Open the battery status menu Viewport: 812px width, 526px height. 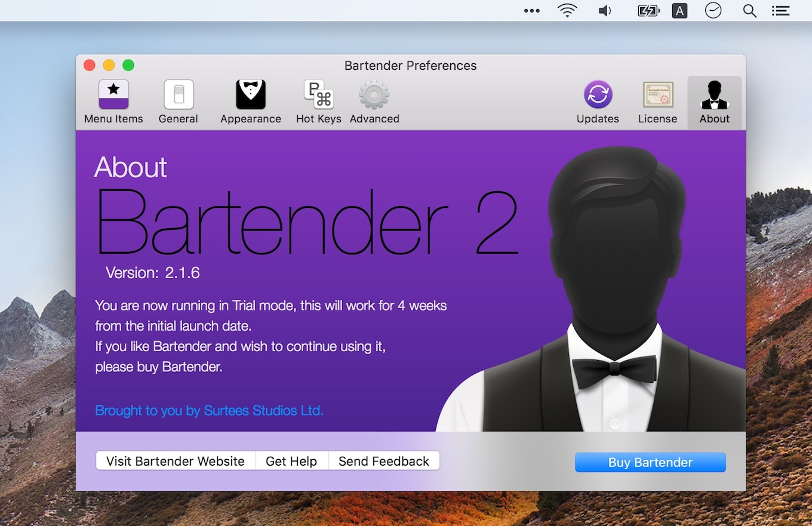point(648,11)
